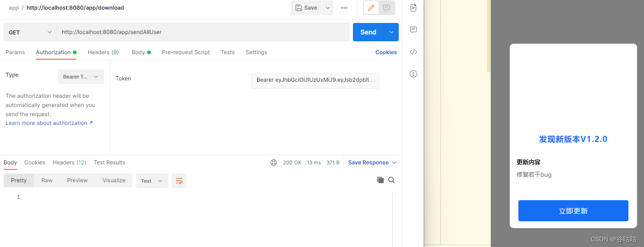Copy the response with the copy icon
This screenshot has width=644, height=247.
[x=380, y=180]
